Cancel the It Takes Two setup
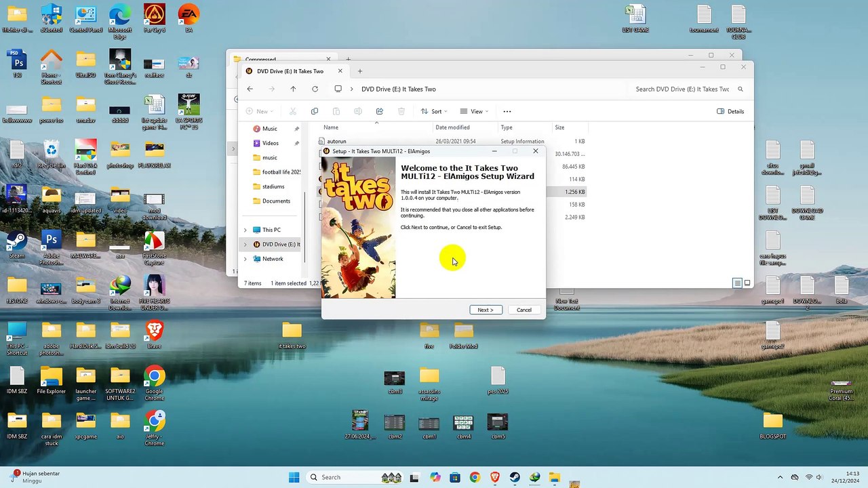The width and height of the screenshot is (868, 488). (x=524, y=310)
